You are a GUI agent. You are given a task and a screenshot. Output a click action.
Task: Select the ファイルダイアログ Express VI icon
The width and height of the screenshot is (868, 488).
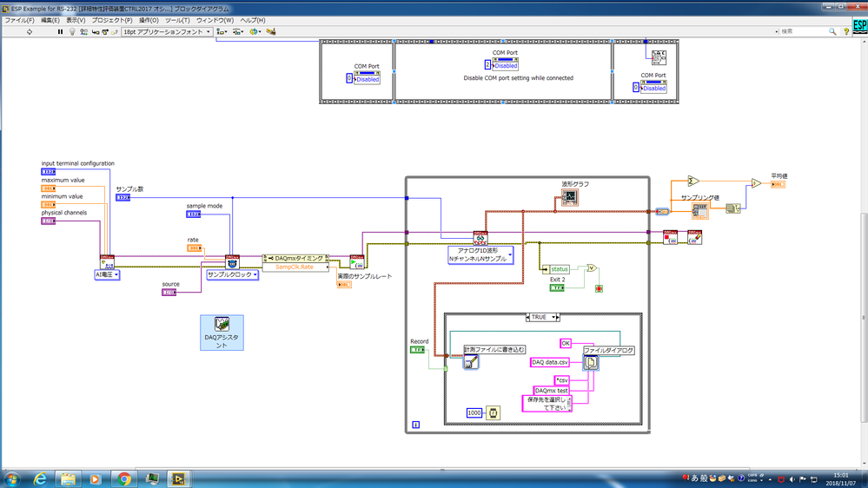(x=591, y=362)
